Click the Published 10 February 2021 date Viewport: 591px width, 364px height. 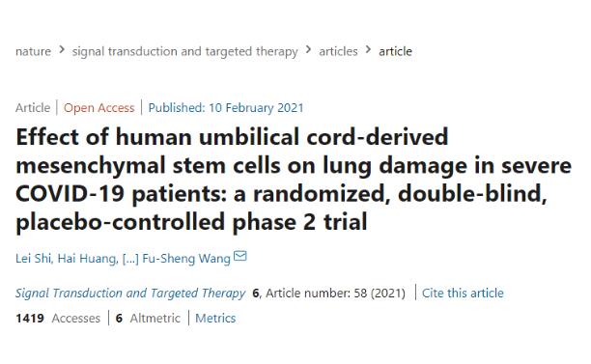(x=226, y=108)
